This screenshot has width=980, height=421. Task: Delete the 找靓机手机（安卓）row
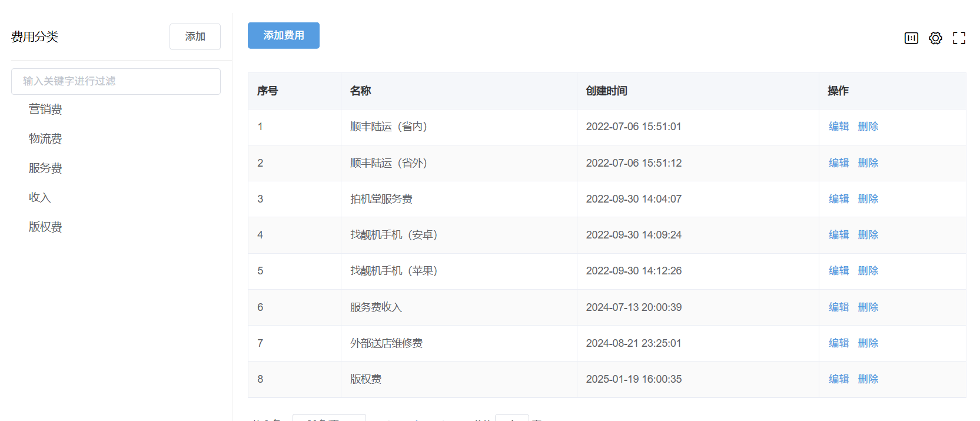click(x=868, y=235)
